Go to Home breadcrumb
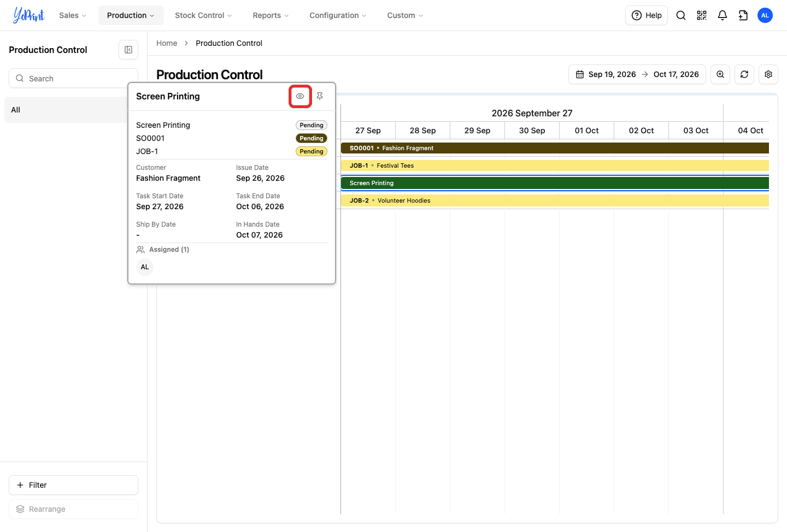 click(x=167, y=43)
